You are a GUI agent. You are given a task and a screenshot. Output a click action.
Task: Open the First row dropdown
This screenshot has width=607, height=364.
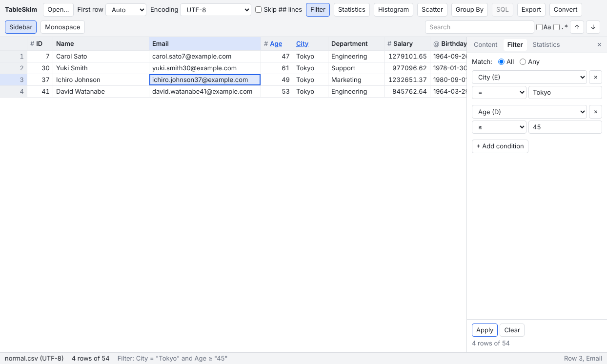click(125, 10)
